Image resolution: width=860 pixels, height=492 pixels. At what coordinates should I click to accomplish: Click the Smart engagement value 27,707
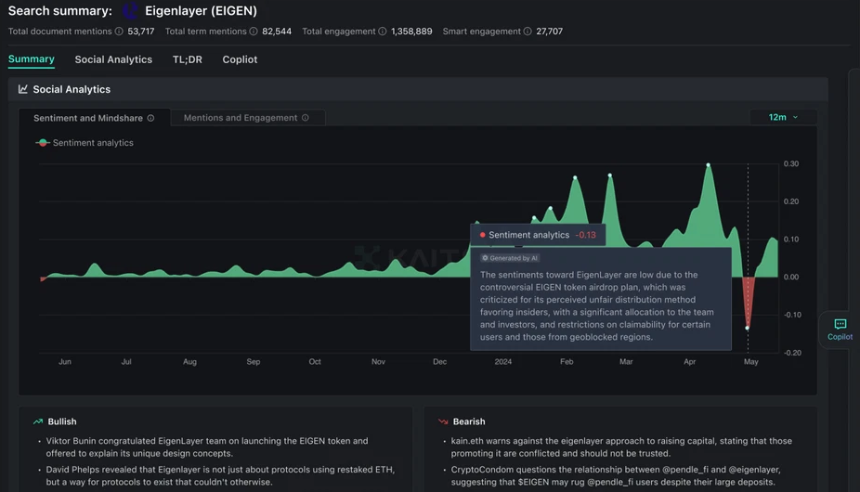click(x=550, y=31)
